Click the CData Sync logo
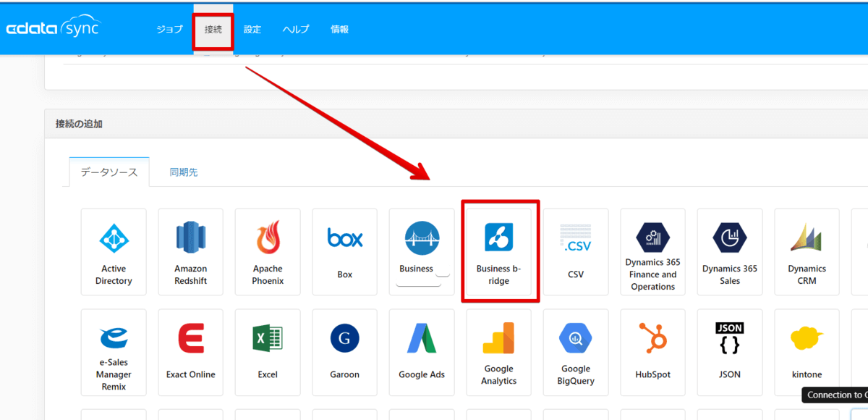 coord(53,28)
